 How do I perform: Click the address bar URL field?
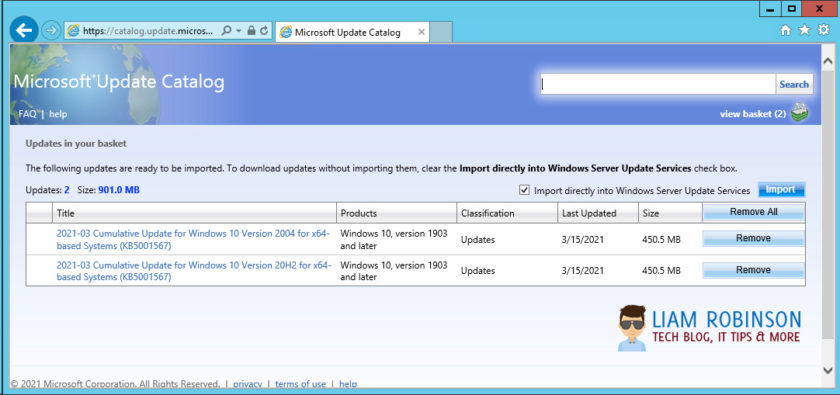point(149,31)
